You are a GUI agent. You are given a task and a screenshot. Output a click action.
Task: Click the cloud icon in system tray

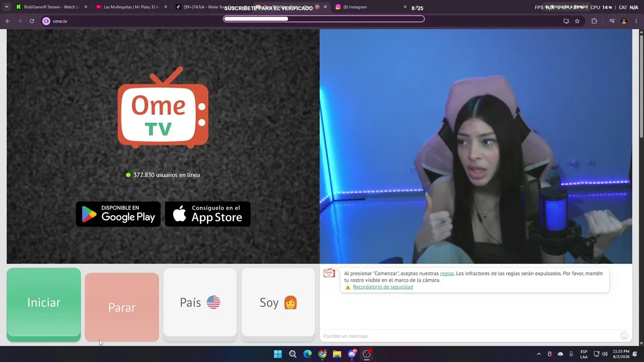[560, 354]
